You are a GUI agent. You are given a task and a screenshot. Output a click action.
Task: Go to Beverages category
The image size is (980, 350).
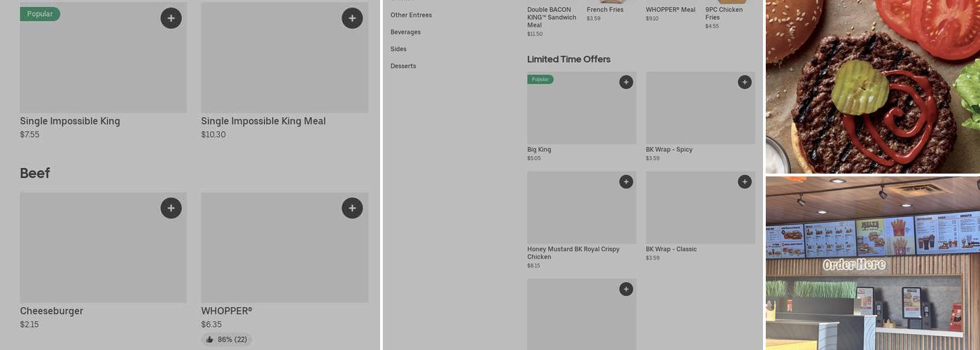click(x=405, y=32)
